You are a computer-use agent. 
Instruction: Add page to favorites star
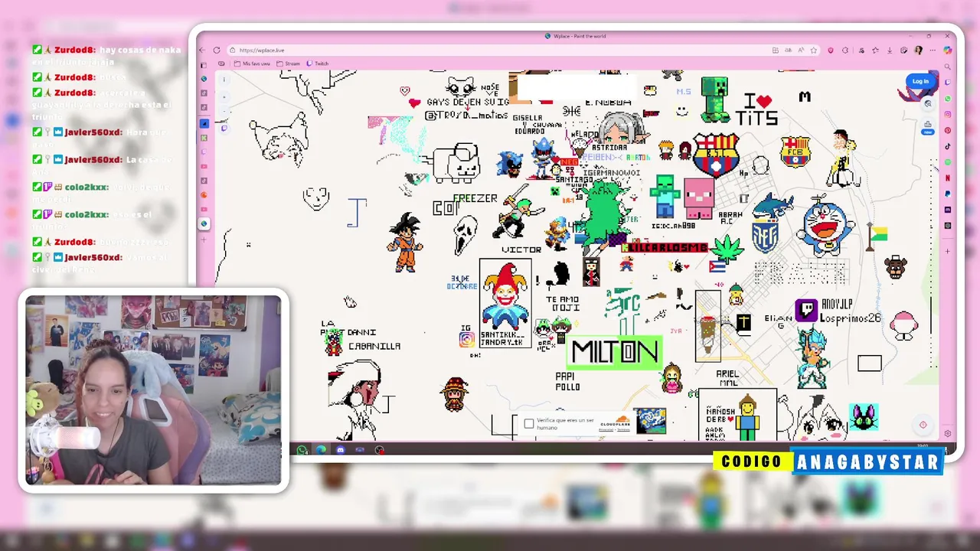tap(814, 51)
